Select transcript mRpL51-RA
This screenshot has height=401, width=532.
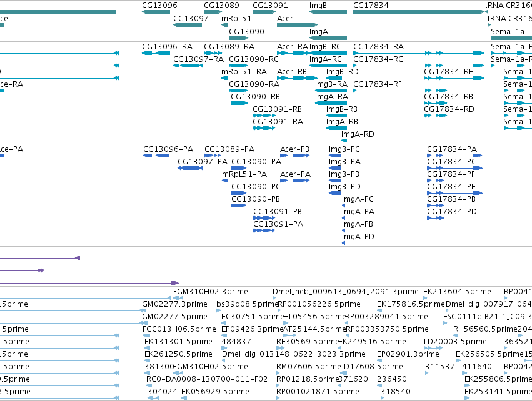(244, 72)
